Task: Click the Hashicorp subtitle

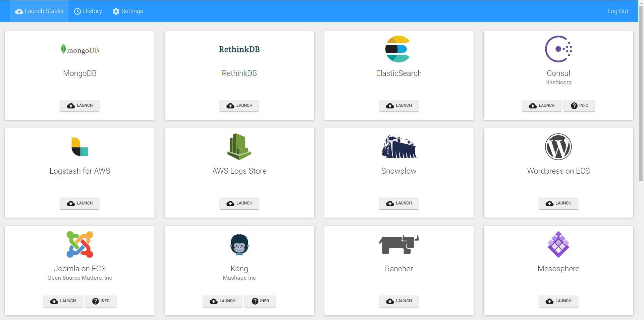Action: tap(558, 82)
